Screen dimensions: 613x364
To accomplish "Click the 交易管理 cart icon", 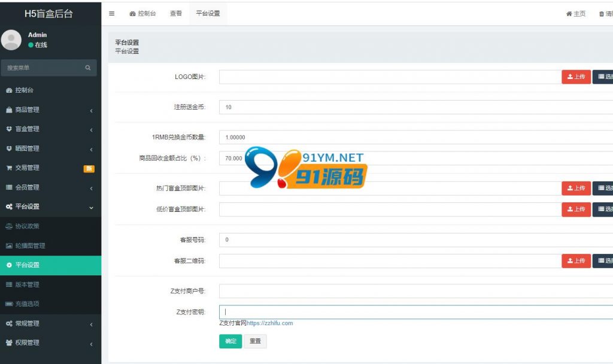I will click(9, 168).
